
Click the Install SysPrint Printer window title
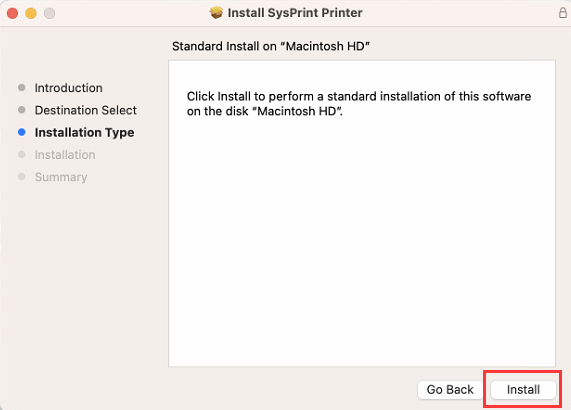(295, 13)
